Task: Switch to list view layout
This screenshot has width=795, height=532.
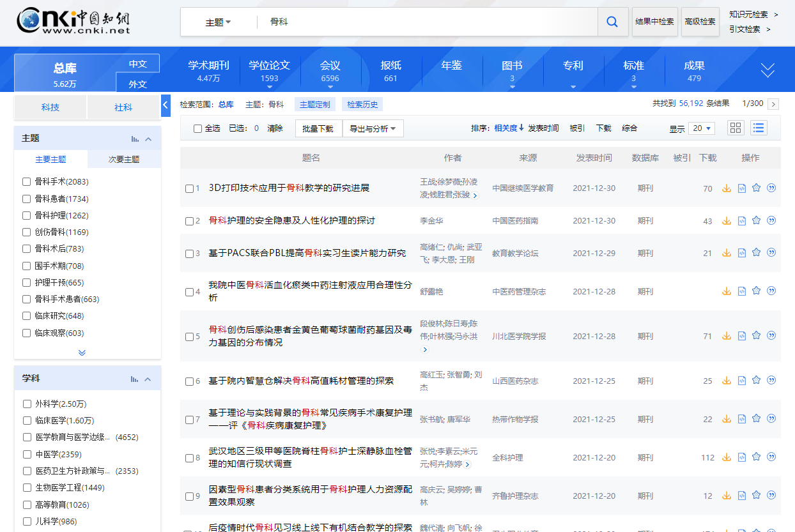Action: (759, 128)
